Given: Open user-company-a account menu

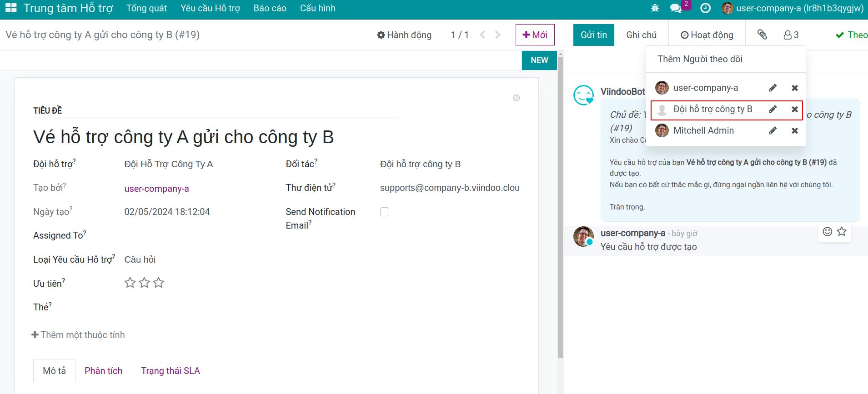Looking at the screenshot, I should (793, 8).
